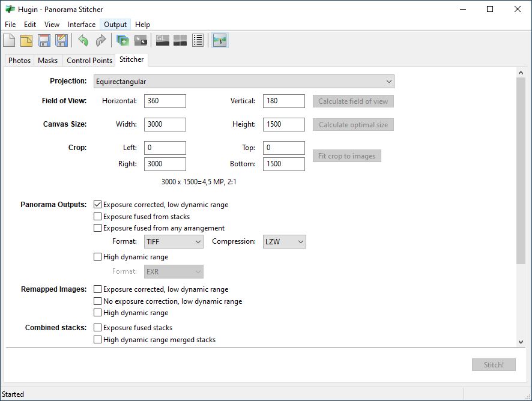Check Remapped Images High dynamic range
532x401 pixels.
[97, 313]
